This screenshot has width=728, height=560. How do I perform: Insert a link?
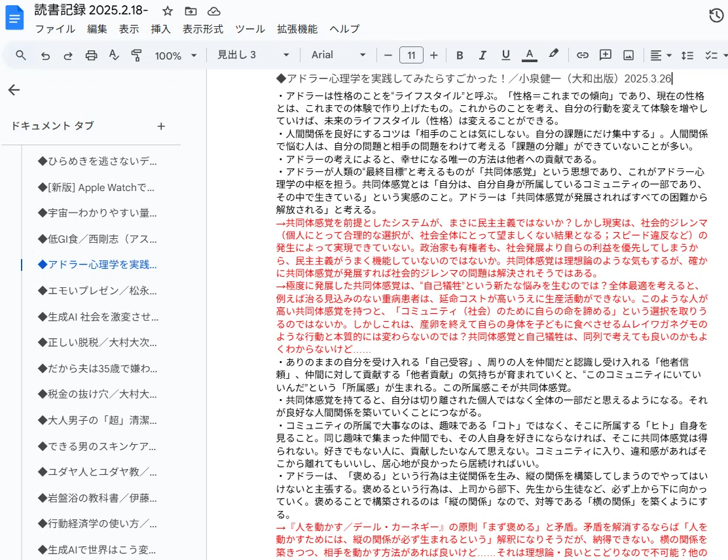(x=582, y=55)
